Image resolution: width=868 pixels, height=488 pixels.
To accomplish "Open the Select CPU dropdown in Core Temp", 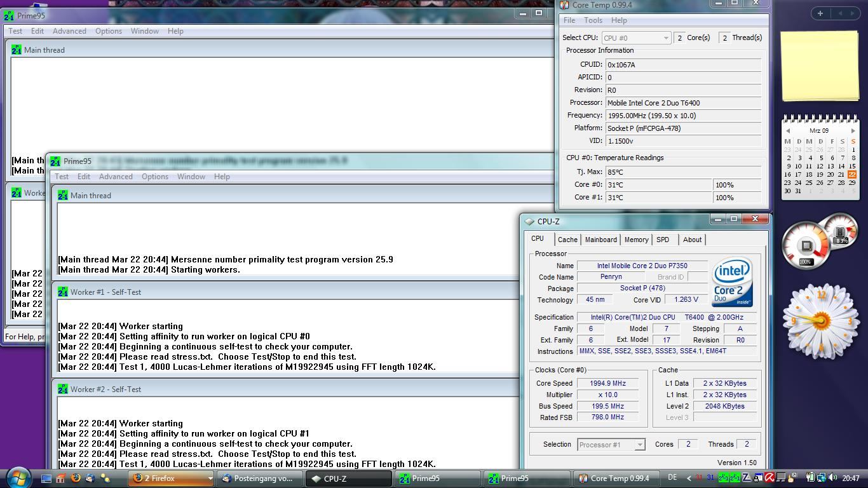I will [x=636, y=38].
